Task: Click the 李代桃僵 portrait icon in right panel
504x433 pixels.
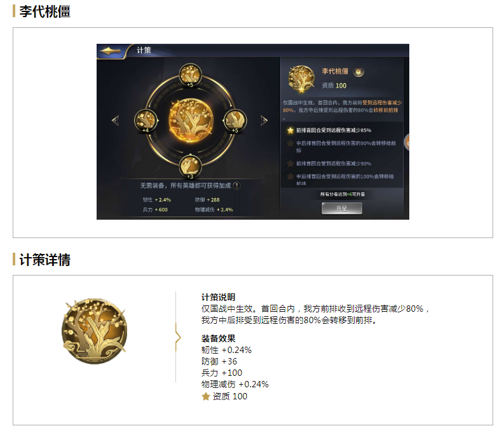Action: tap(301, 79)
